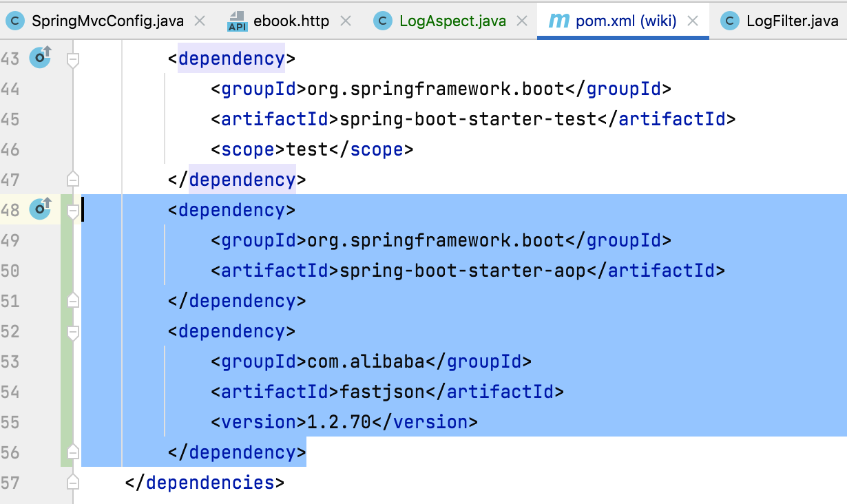The height and width of the screenshot is (504, 847).
Task: Click the version value 1.2.70
Action: pos(339,422)
